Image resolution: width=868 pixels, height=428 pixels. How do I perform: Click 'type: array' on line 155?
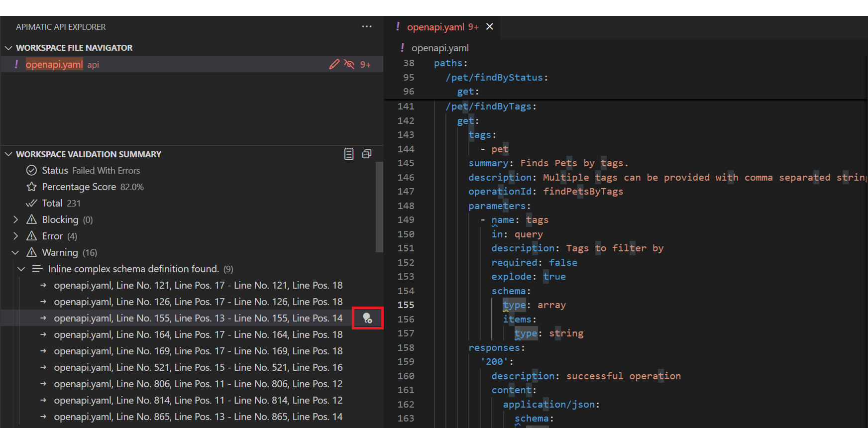click(x=534, y=305)
